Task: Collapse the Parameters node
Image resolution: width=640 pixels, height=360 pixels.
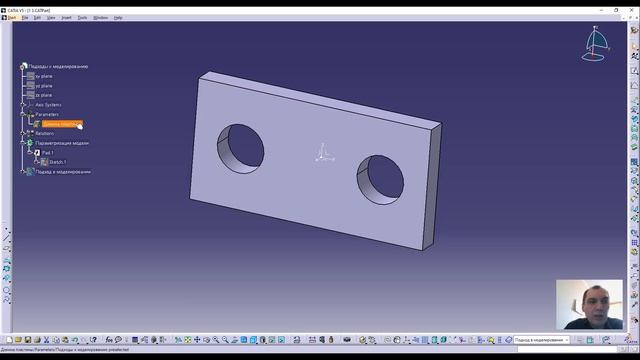Action: pos(23,115)
